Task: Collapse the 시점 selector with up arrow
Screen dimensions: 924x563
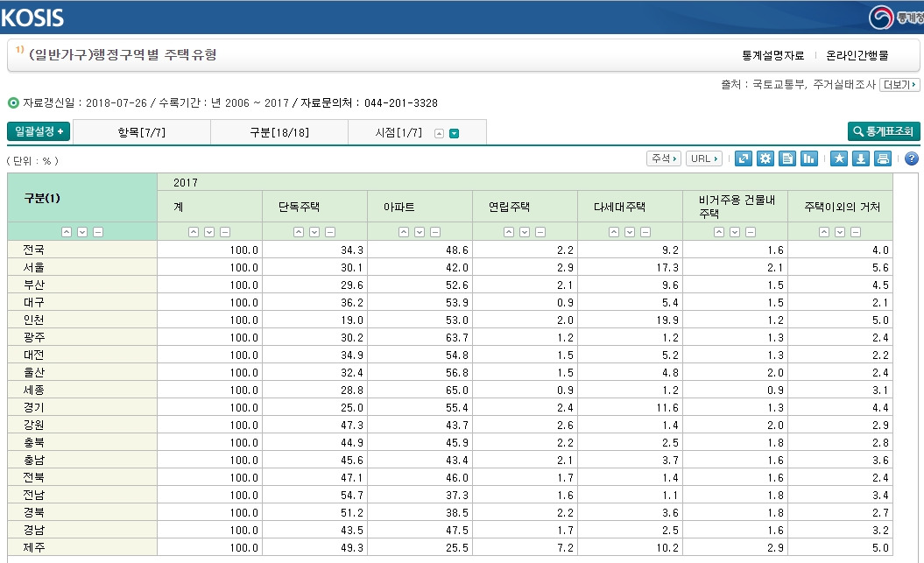Action: click(439, 134)
